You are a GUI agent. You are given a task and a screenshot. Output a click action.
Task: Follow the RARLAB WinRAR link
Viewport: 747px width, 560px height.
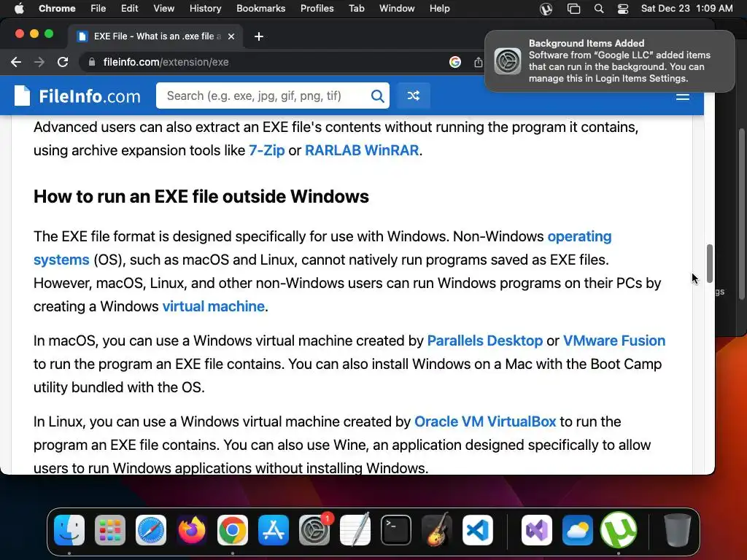click(362, 150)
